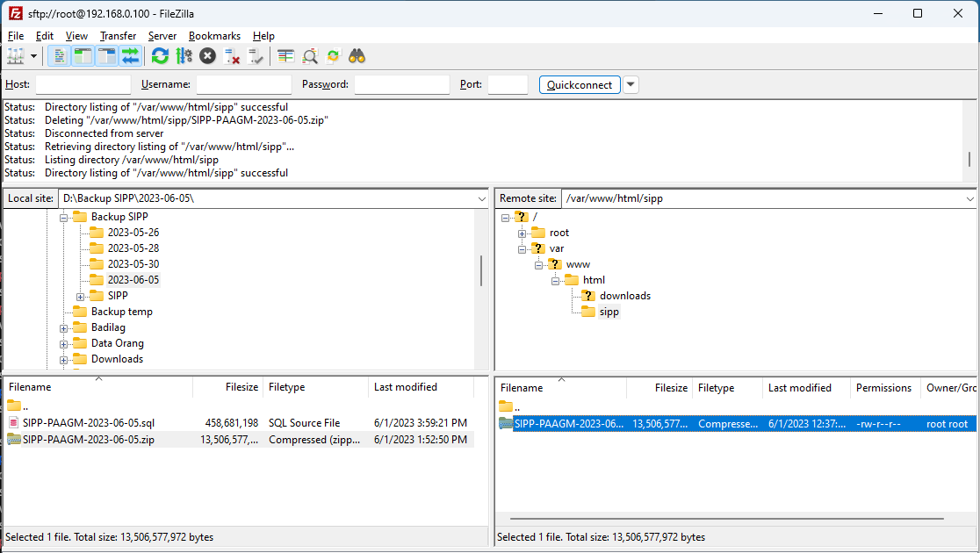The height and width of the screenshot is (553, 980).
Task: Refresh the file and folder lists
Action: point(160,56)
